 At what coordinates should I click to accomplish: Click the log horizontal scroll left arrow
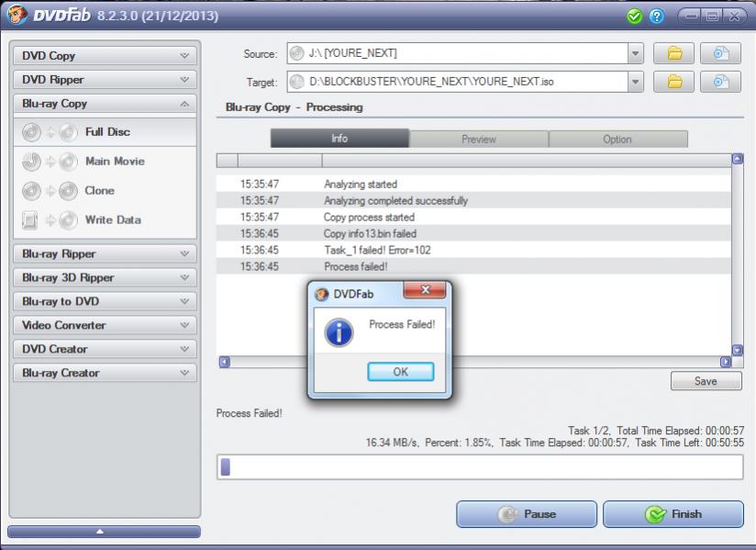(225, 362)
